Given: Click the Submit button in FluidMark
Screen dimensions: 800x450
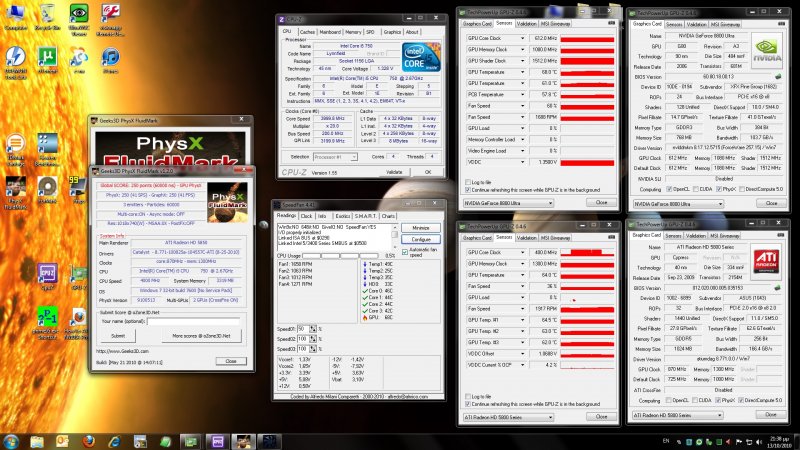Looking at the screenshot, I should pyautogui.click(x=118, y=336).
